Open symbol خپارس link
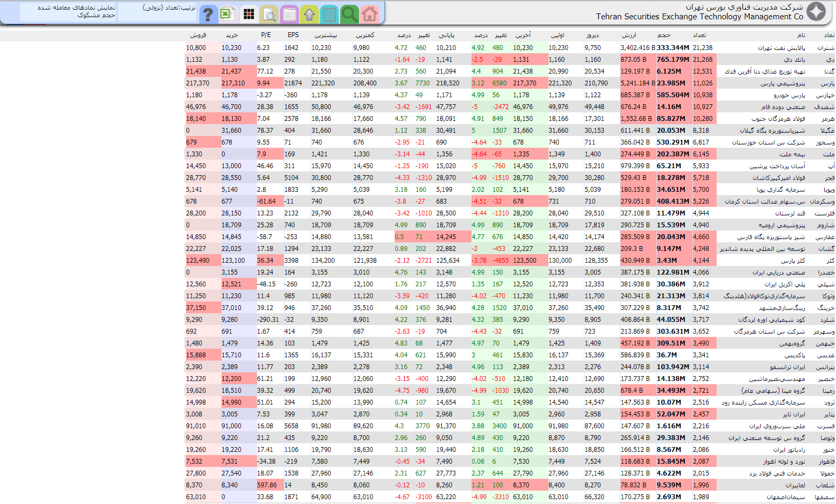Image resolution: width=836 pixels, height=504 pixels. click(x=826, y=95)
